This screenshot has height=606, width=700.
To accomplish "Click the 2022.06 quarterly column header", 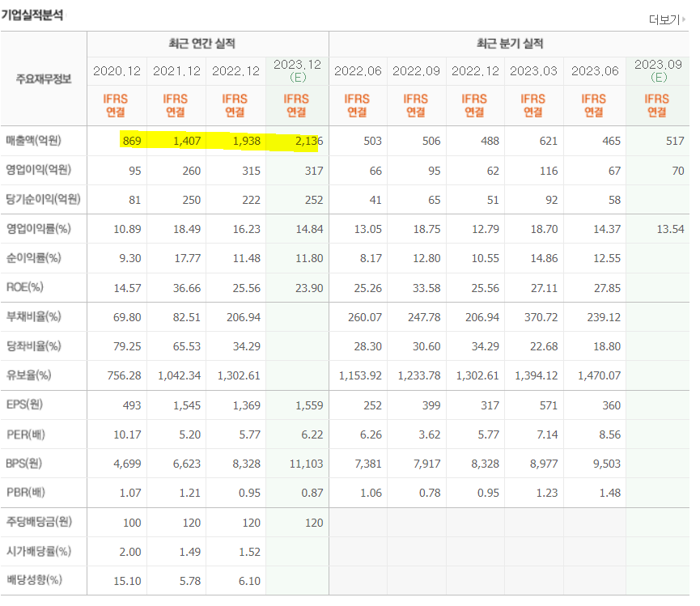I will pos(358,71).
